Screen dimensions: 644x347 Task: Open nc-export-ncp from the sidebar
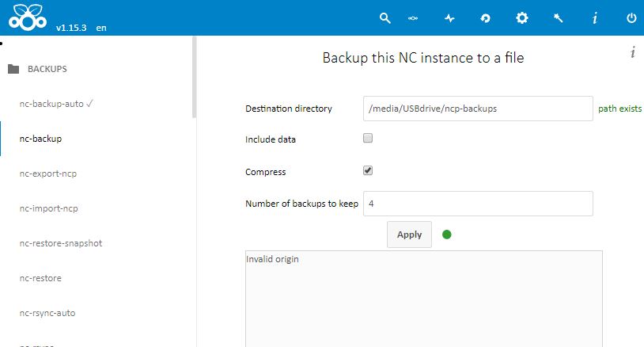48,173
